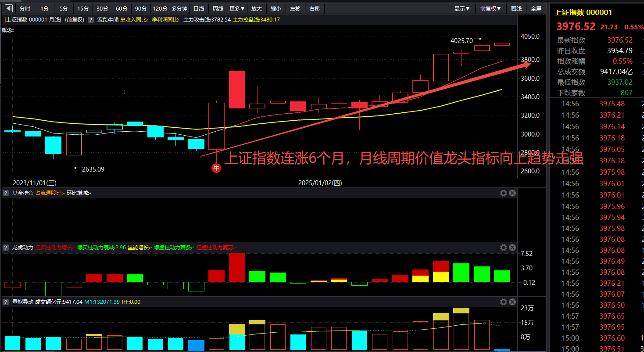The image size is (644, 352).
Task: Click the 基金持仓 panel title
Action: point(22,193)
